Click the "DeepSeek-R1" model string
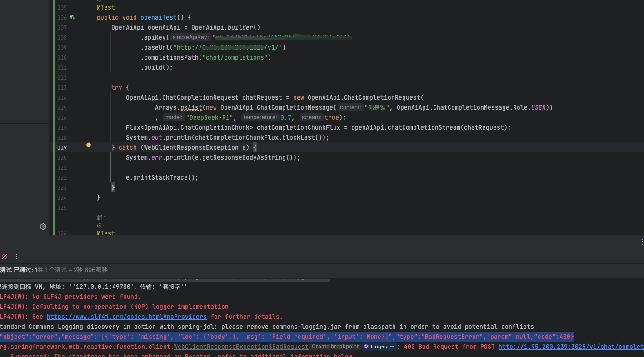Viewport: 644px width, 357px height. tap(209, 117)
